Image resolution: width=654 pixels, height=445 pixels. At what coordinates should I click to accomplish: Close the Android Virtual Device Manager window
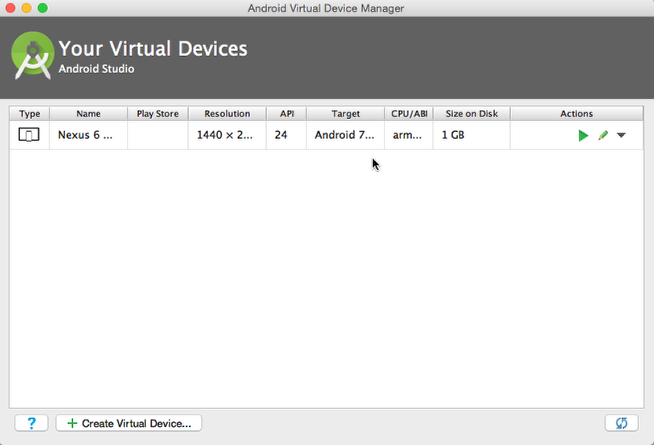pos(10,8)
